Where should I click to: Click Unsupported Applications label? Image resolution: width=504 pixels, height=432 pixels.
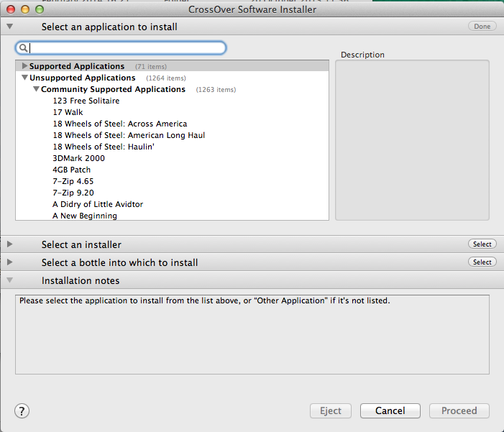coord(83,78)
